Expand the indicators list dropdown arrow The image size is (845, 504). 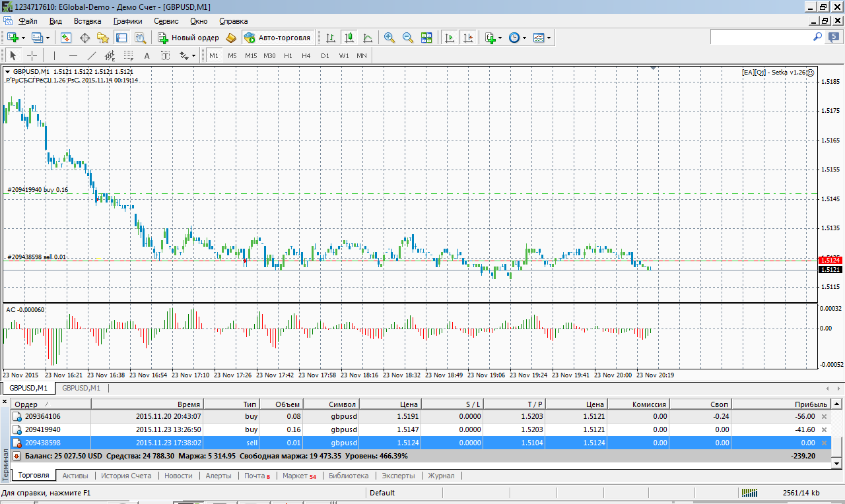point(500,38)
